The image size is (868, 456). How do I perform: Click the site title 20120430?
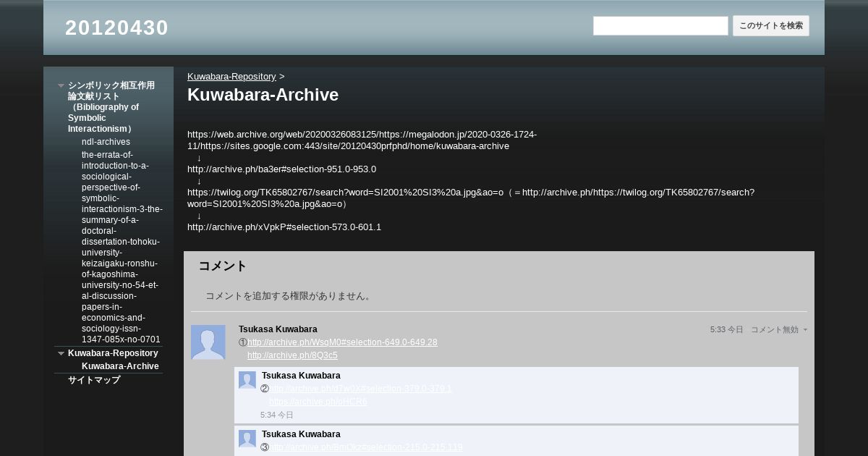[x=116, y=28]
